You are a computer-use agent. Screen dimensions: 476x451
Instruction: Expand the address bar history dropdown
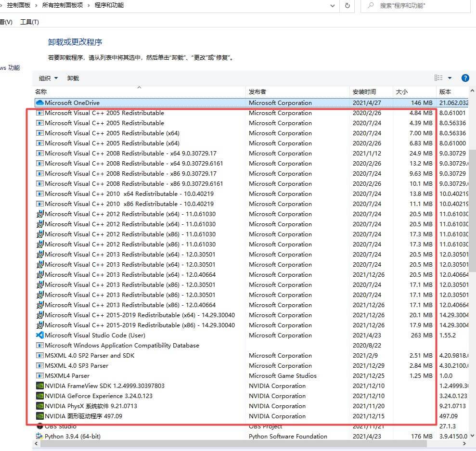(333, 5)
